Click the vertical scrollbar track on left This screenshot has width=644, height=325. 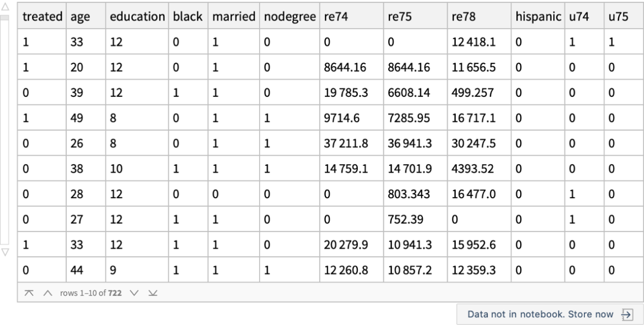tap(5, 129)
